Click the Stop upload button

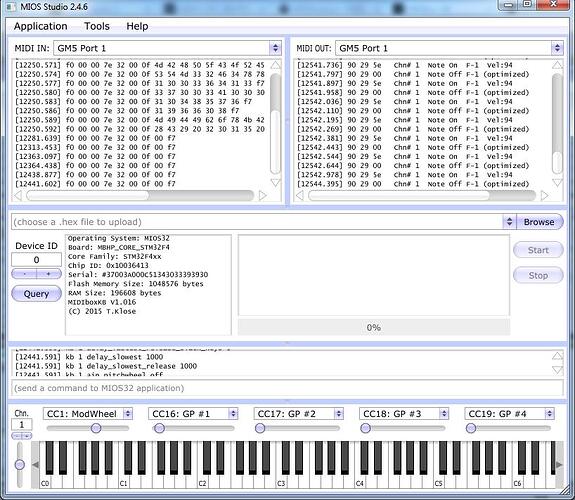pyautogui.click(x=538, y=275)
